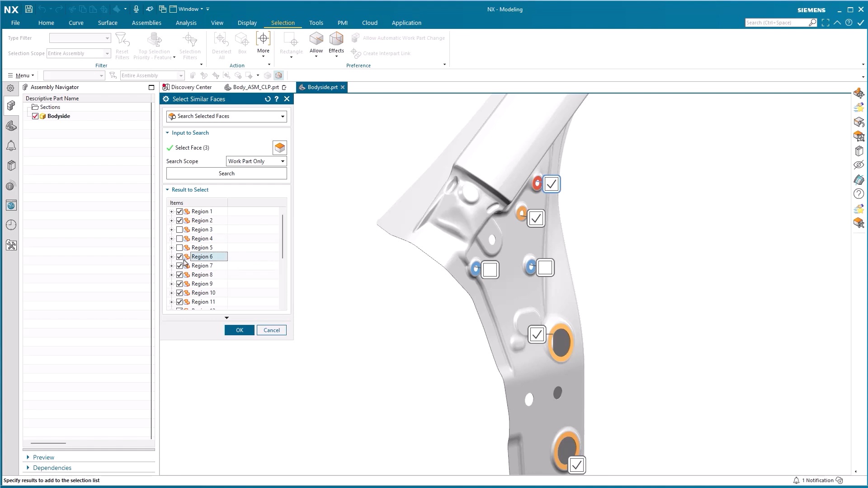The height and width of the screenshot is (488, 868).
Task: Open the Selection menu in menu bar
Action: pyautogui.click(x=283, y=23)
